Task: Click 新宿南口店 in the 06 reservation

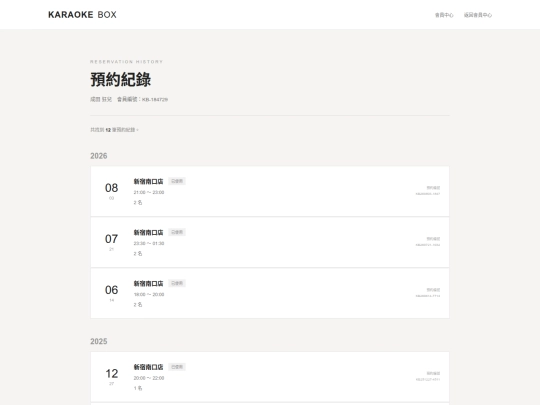Action: coord(148,283)
